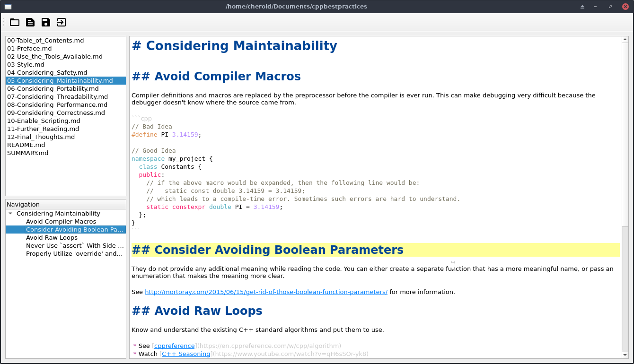Open the window menu icon in title bar
Viewport: 634px width, 364px height.
coord(8,7)
